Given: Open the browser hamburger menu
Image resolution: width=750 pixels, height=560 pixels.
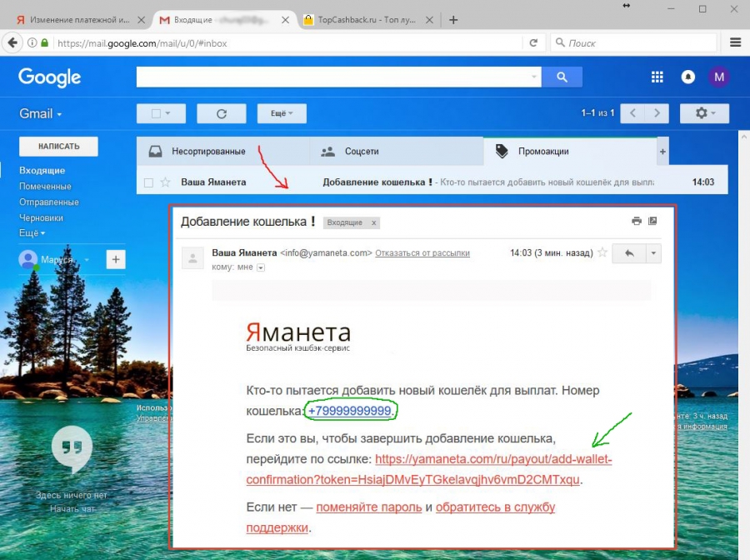Looking at the screenshot, I should click(x=735, y=42).
